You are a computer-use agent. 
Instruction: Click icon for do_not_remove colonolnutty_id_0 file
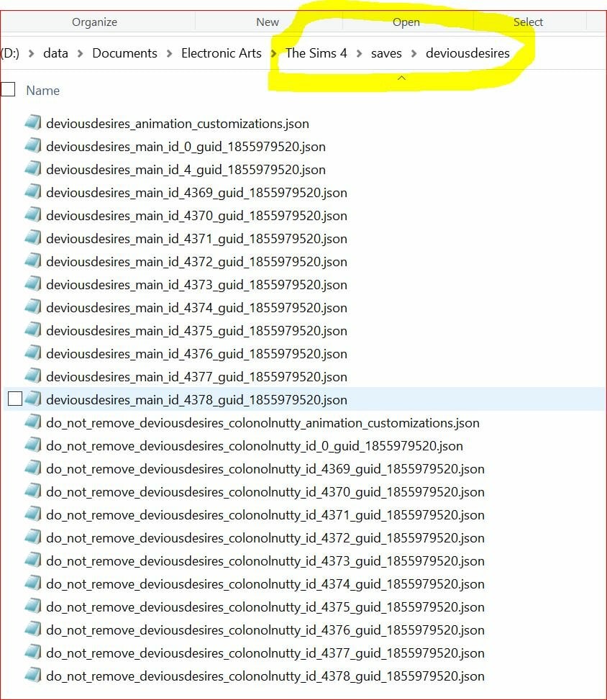click(33, 445)
